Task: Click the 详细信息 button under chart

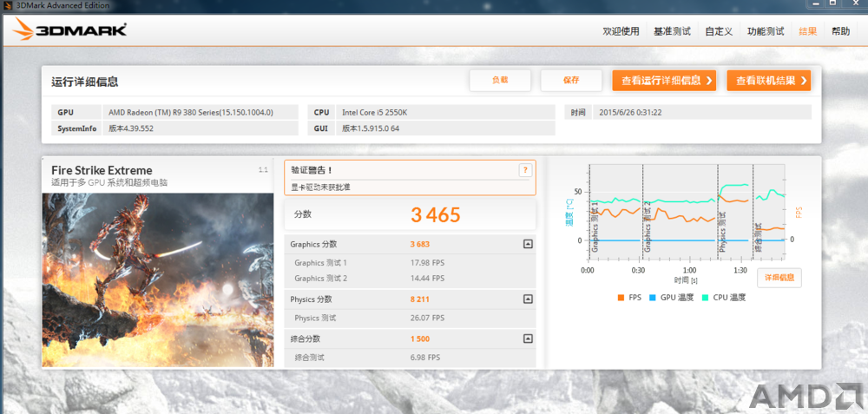Action: pos(779,278)
